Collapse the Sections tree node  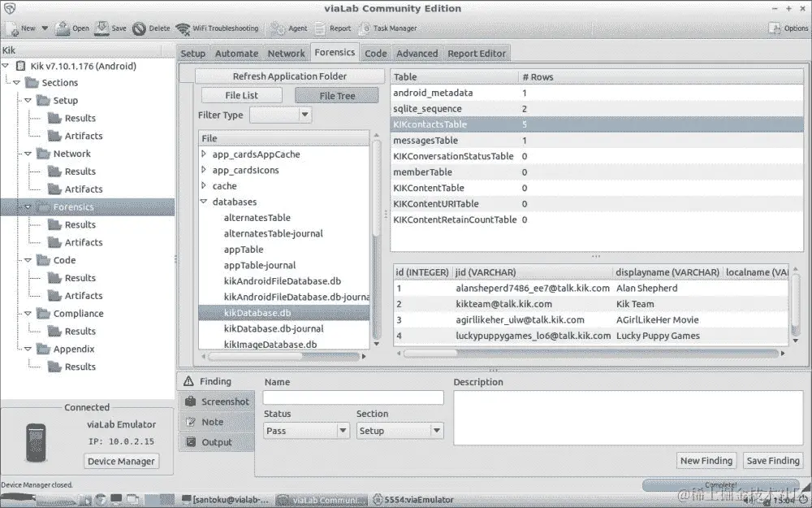click(16, 82)
